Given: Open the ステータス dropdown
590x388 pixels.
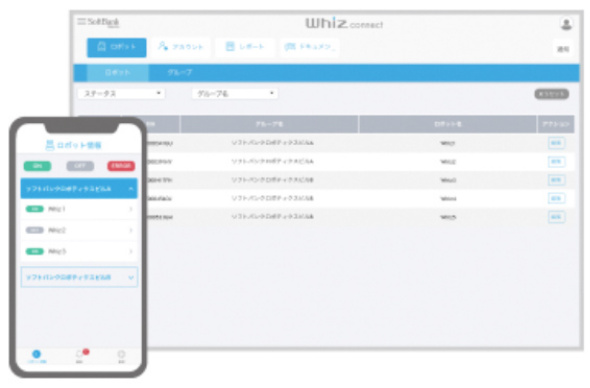Looking at the screenshot, I should pos(121,93).
